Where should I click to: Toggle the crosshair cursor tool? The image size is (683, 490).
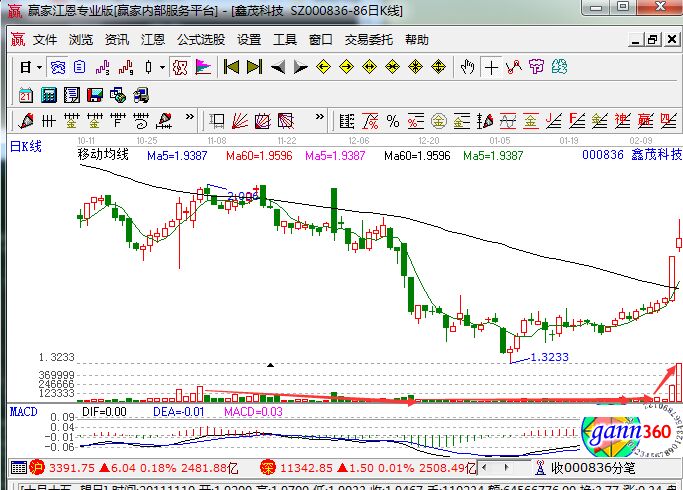(x=491, y=67)
